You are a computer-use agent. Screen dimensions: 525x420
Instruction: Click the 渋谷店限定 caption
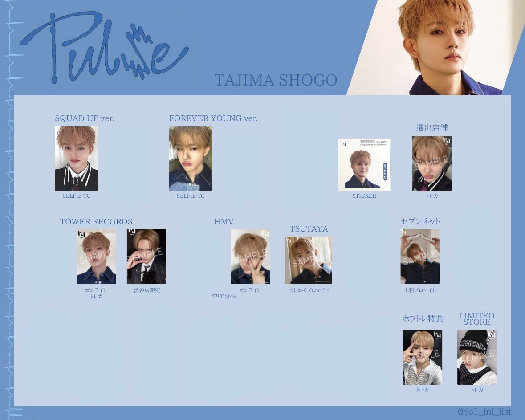click(147, 290)
